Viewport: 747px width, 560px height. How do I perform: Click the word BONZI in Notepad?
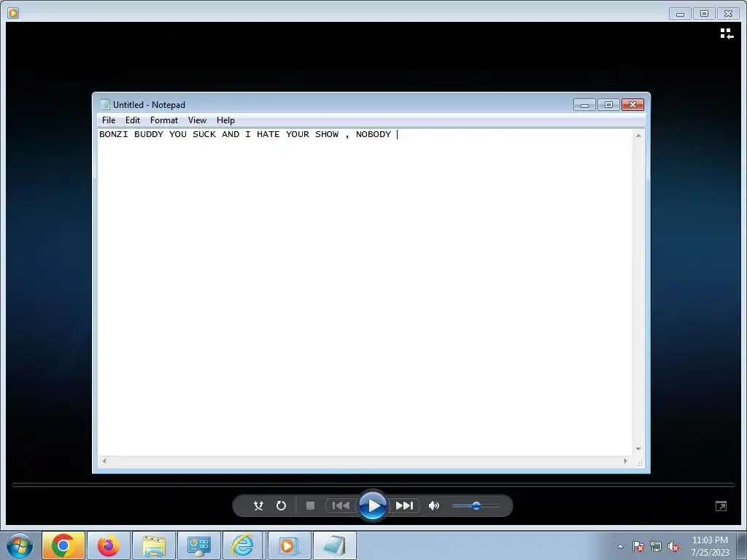pyautogui.click(x=113, y=134)
